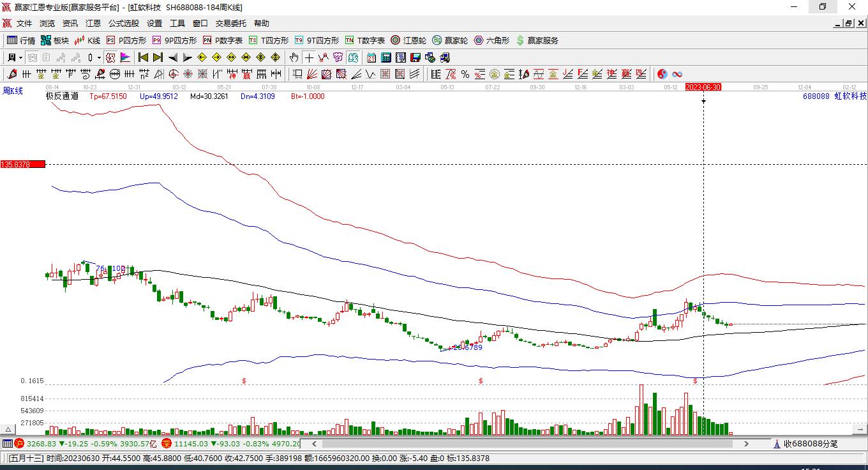Open the calendar date icon
The width and height of the screenshot is (868, 470).
coord(371,57)
